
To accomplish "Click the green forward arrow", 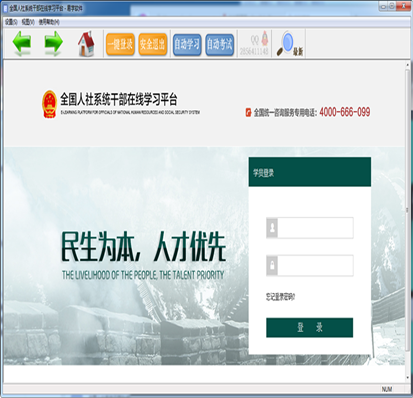I will [53, 43].
